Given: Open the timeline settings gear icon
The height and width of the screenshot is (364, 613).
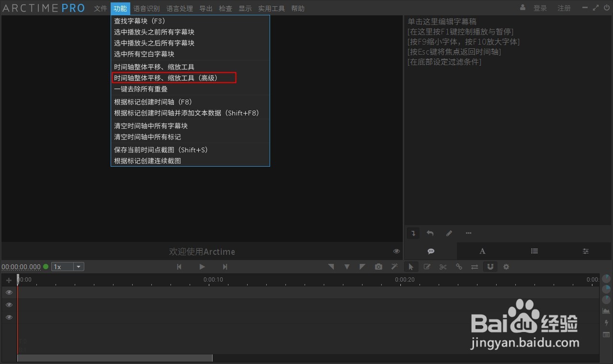Looking at the screenshot, I should (x=506, y=267).
